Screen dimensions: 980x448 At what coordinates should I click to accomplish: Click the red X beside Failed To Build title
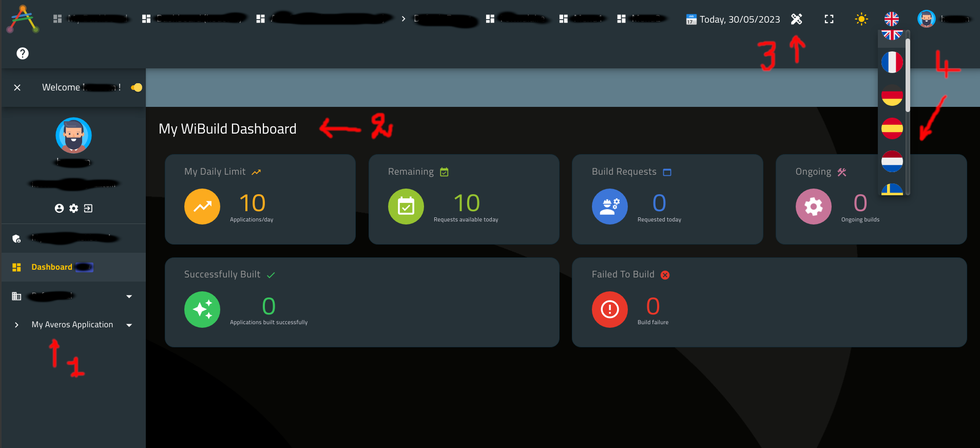click(x=665, y=275)
